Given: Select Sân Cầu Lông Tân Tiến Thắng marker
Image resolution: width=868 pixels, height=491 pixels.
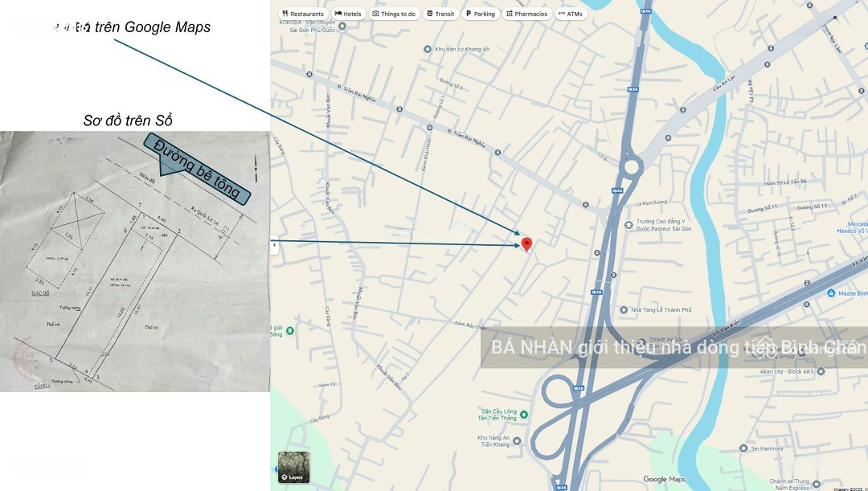Looking at the screenshot, I should point(524,415).
